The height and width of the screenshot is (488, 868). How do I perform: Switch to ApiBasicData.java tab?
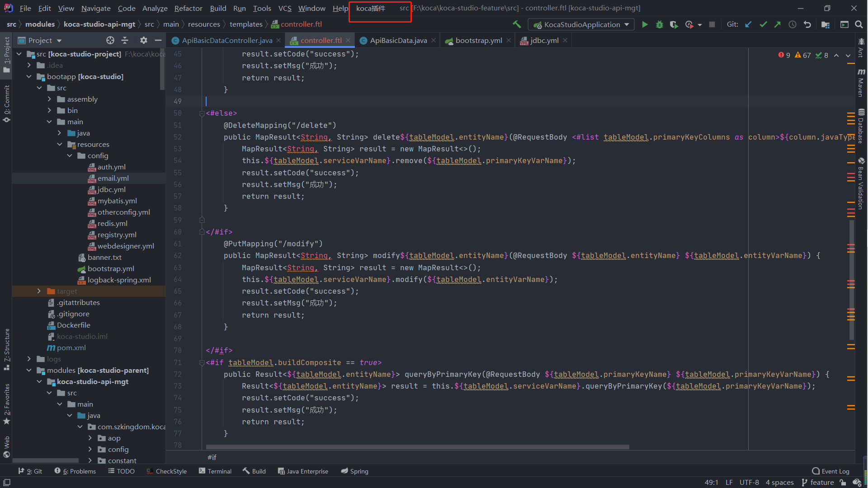[395, 40]
